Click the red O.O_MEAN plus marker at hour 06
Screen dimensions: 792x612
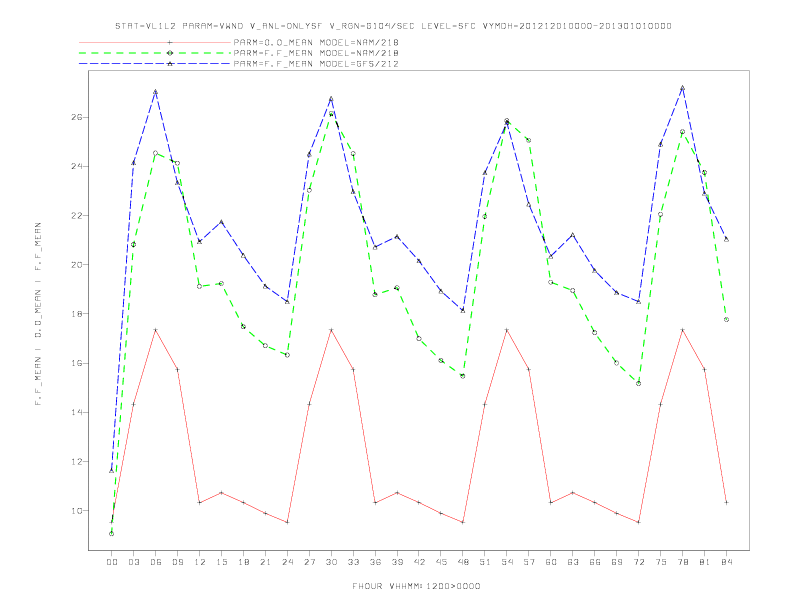[156, 330]
